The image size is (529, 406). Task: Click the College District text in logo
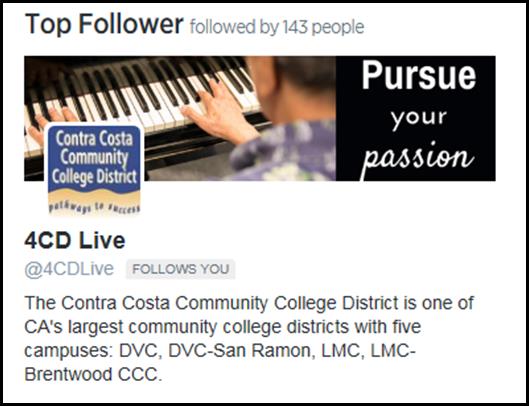[94, 177]
